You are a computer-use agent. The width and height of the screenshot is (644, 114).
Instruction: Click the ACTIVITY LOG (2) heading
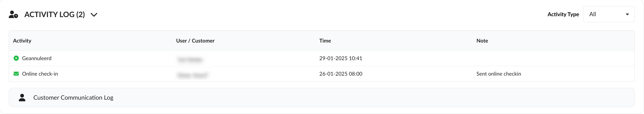(x=55, y=15)
